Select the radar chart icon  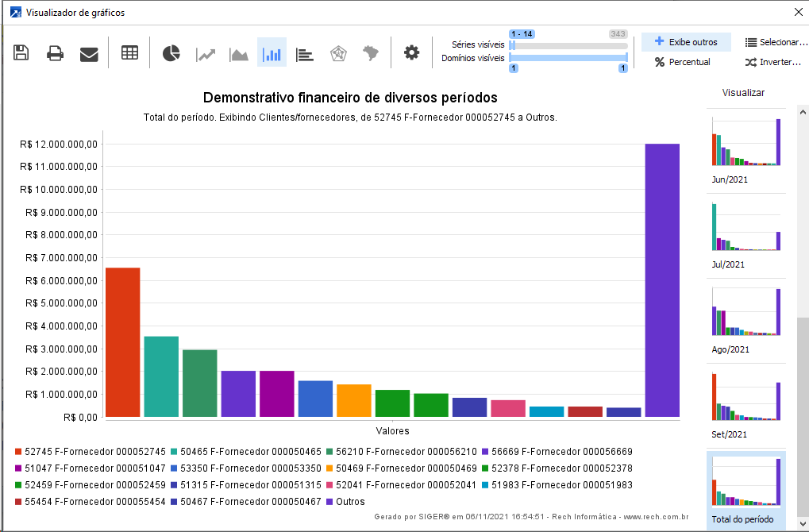pos(337,53)
